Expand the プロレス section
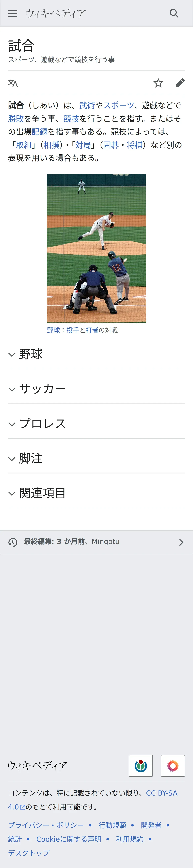193x868 pixels. tap(96, 423)
